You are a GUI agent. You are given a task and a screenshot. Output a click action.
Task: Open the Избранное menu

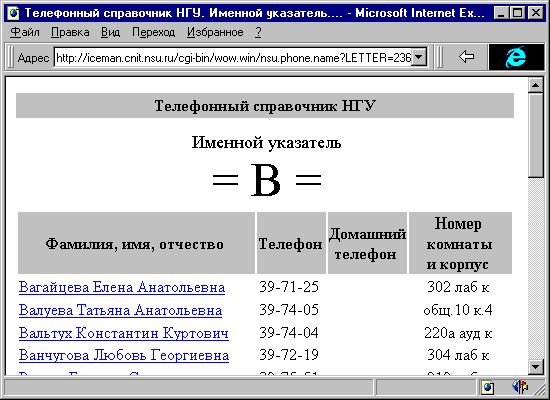coord(215,32)
